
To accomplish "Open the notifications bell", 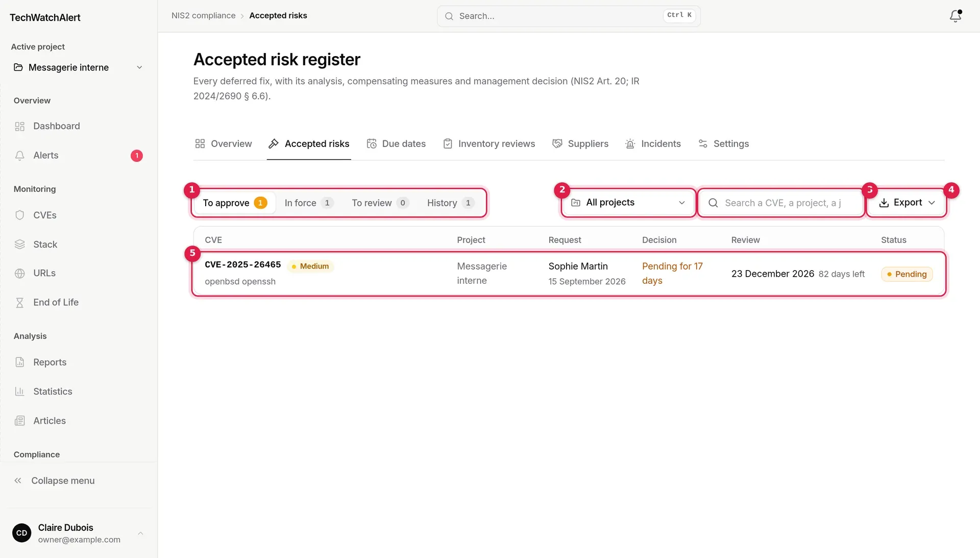I will (955, 16).
